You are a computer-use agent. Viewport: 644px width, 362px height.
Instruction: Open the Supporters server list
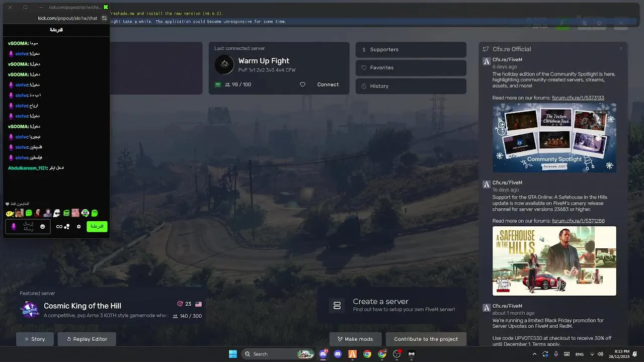coord(411,50)
